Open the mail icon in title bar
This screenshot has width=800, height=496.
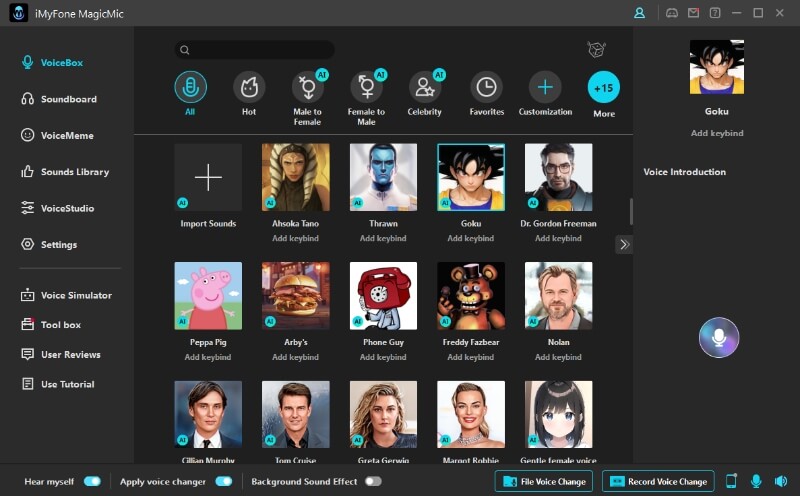point(693,13)
